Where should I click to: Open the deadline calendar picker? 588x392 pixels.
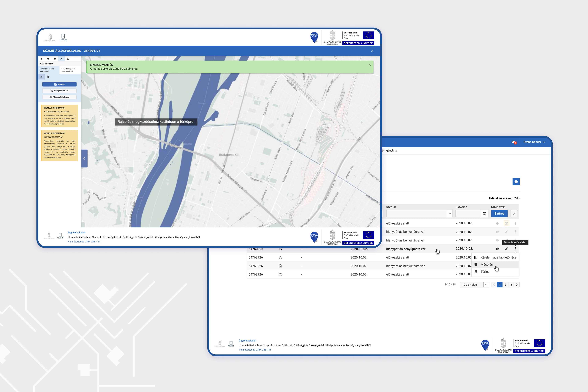point(484,214)
